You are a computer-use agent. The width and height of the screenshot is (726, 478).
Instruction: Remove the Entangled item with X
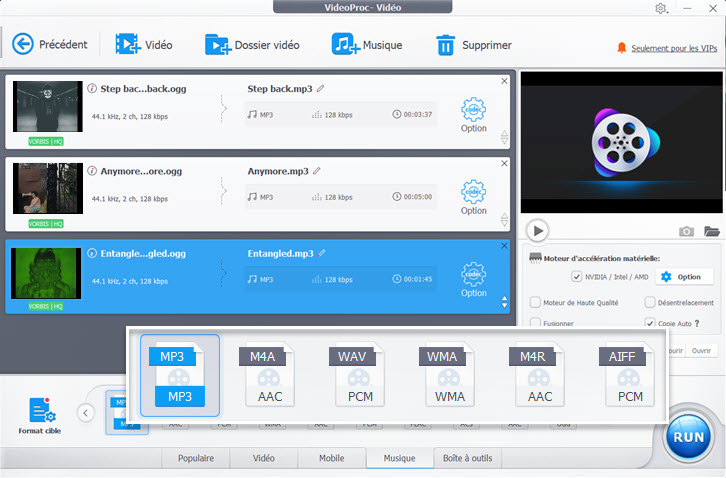click(x=504, y=245)
